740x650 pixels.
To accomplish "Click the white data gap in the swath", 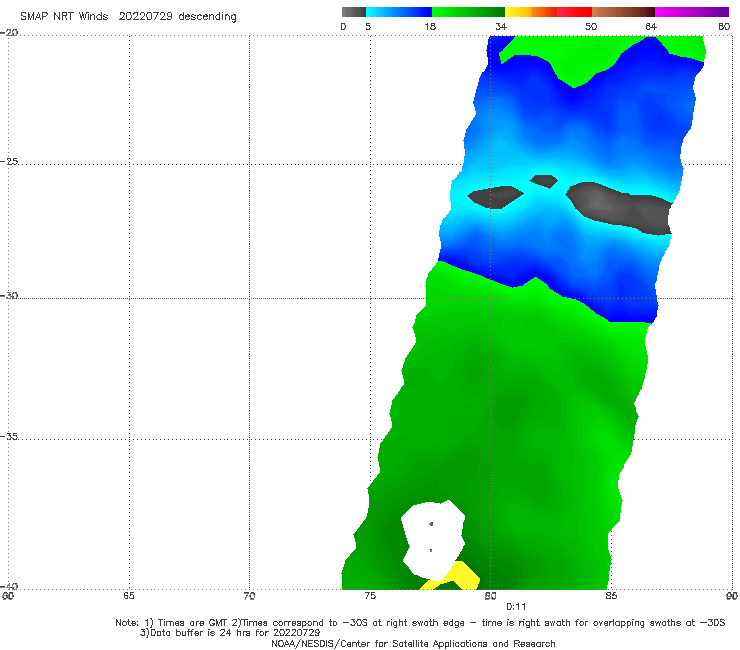I will click(x=433, y=540).
